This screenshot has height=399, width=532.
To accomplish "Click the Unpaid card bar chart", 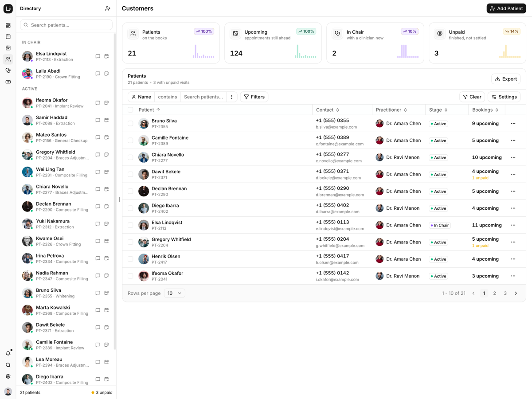I will coord(510,51).
